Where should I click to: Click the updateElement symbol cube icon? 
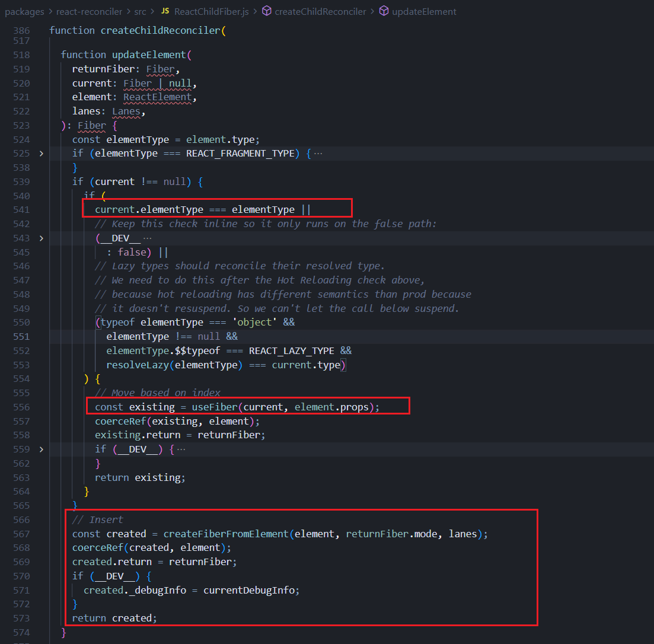point(384,11)
